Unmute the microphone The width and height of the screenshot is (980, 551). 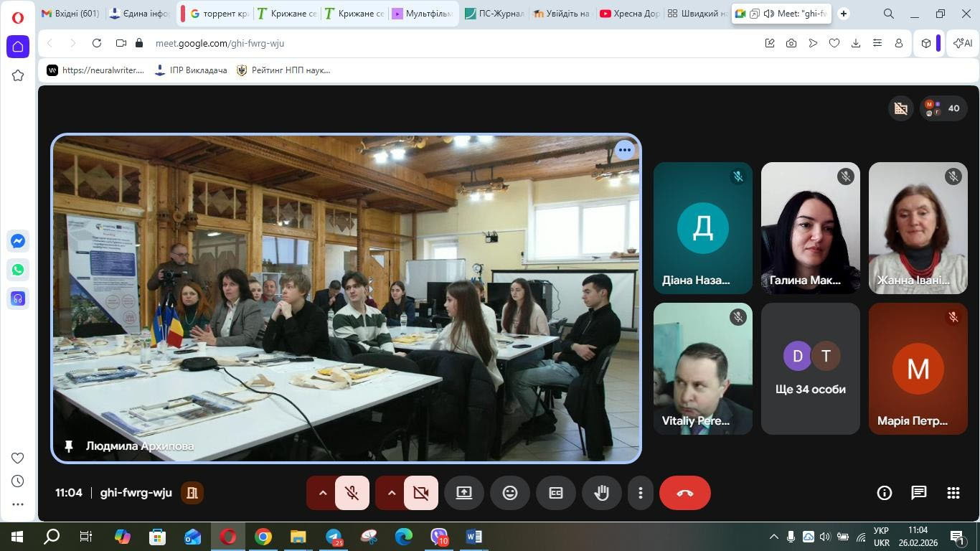click(352, 493)
